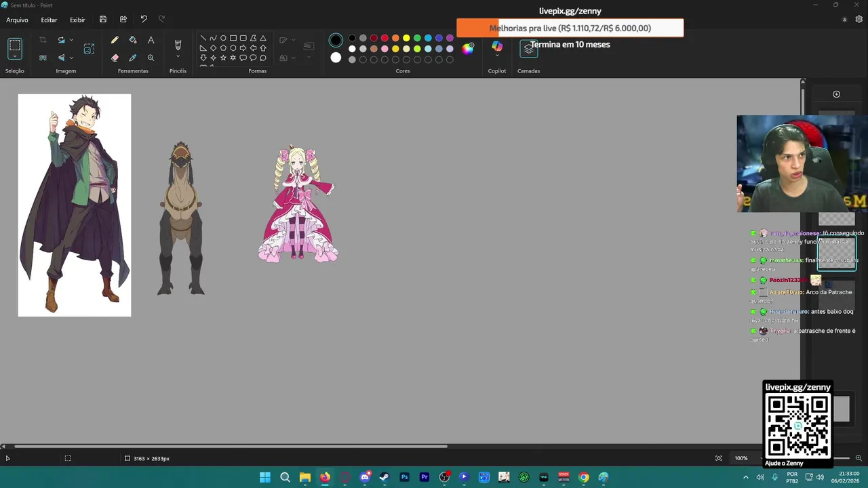The width and height of the screenshot is (868, 488).
Task: Pick the red color swatch
Action: pos(384,38)
